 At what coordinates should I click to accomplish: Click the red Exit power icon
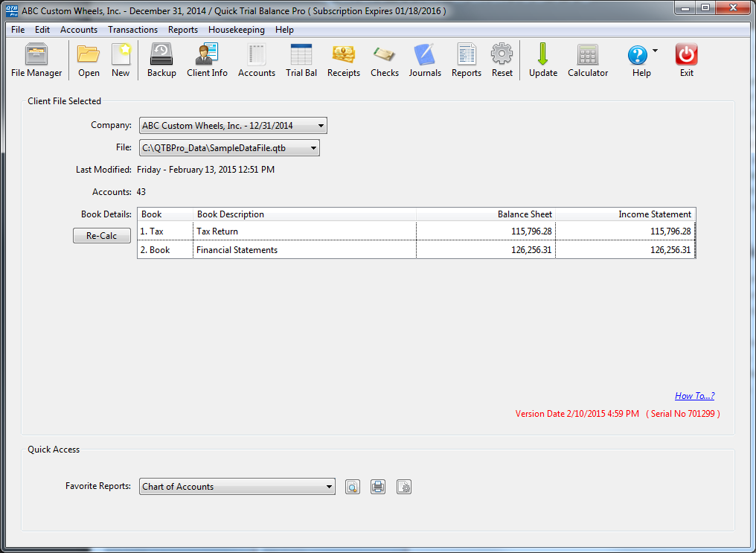(x=687, y=60)
